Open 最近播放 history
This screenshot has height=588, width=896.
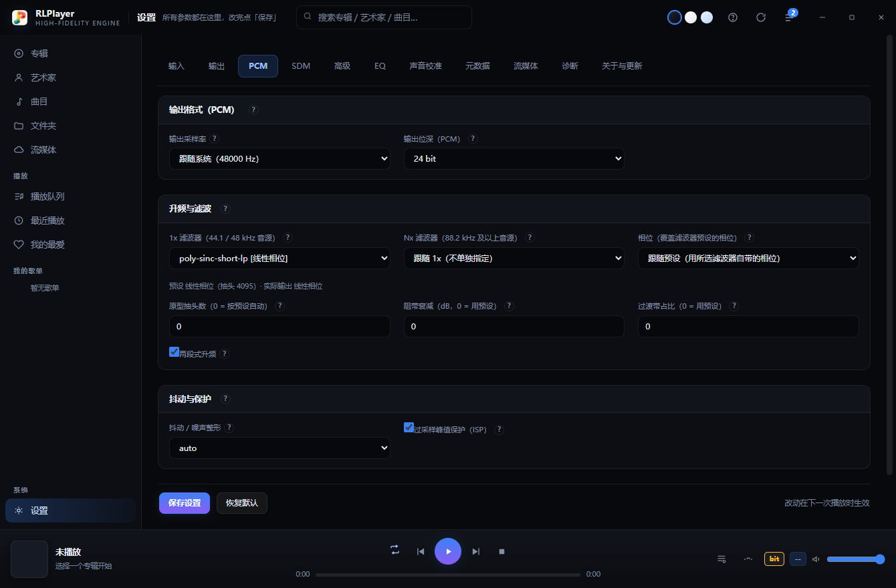(70, 220)
